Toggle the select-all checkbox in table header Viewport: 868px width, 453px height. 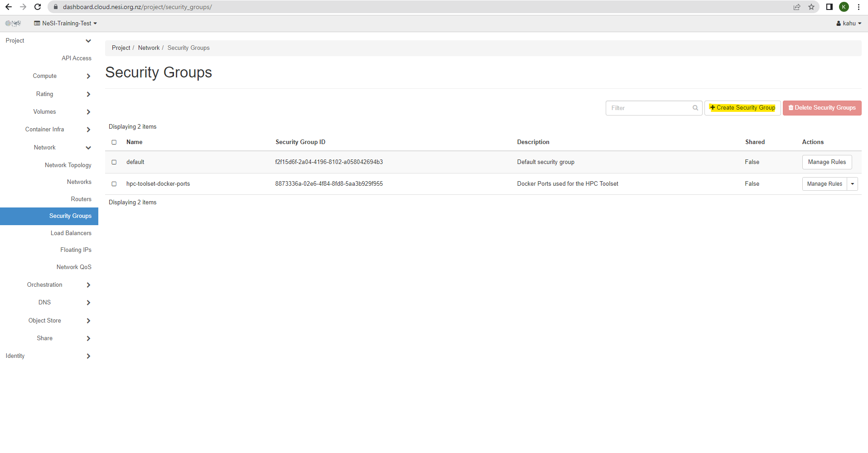[114, 142]
